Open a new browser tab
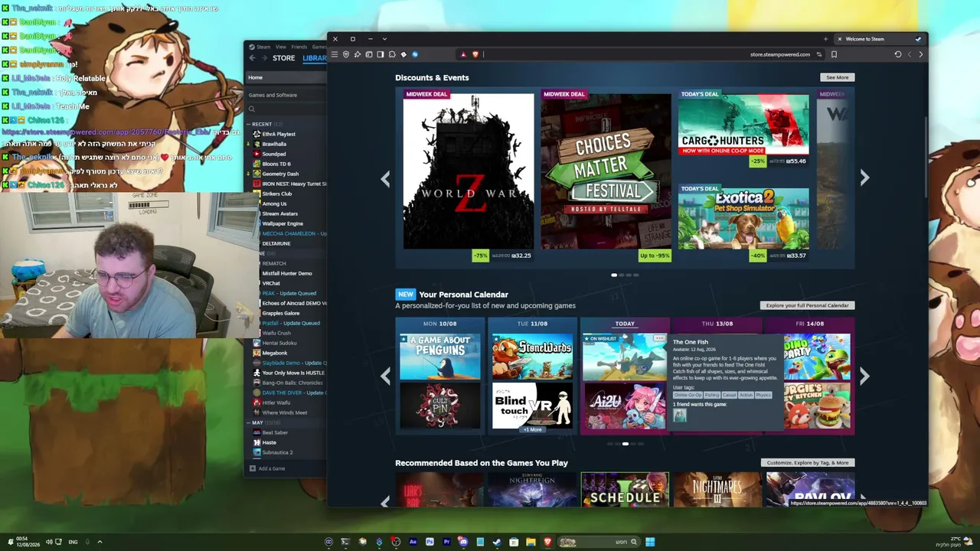 [825, 39]
